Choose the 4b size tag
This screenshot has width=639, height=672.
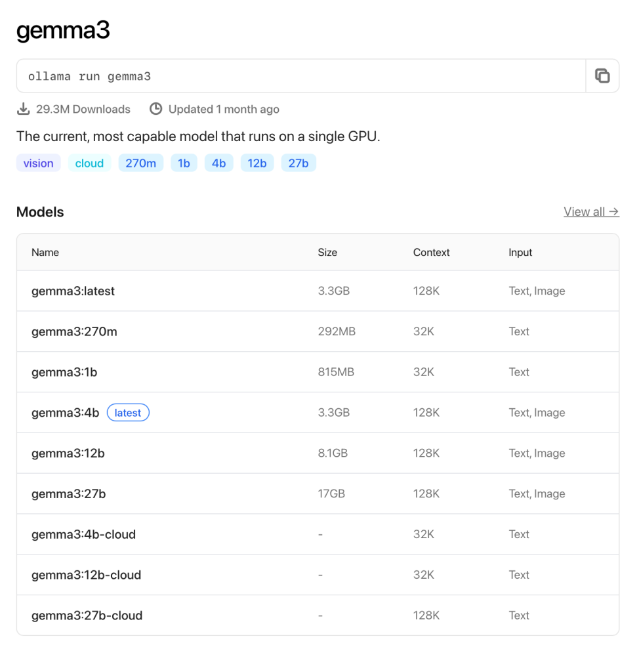point(218,163)
